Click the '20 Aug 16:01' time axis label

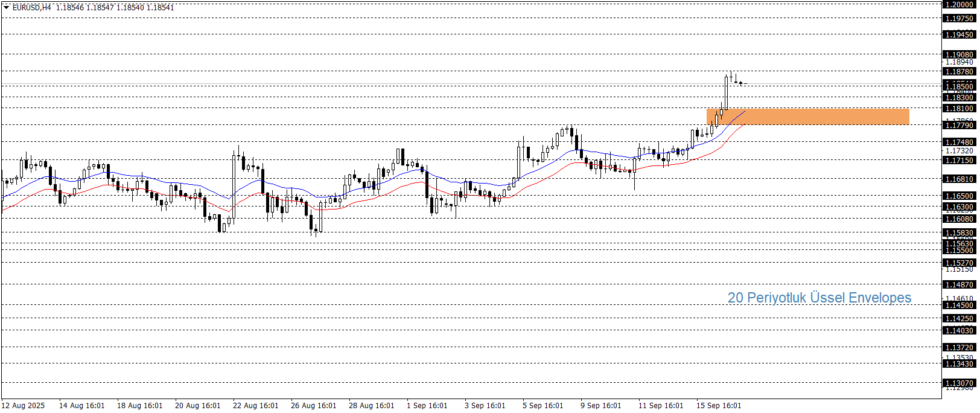(x=197, y=405)
